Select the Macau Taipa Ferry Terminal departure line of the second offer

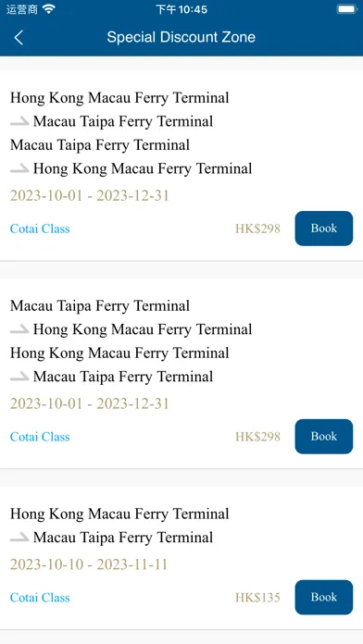(100, 306)
